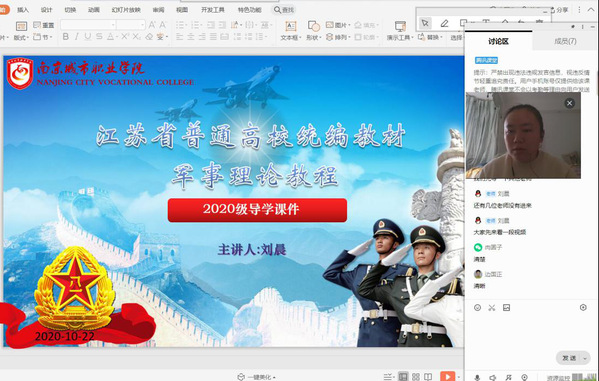Toggle bold formatting in the ribbon
The image size is (599, 381).
66,37
